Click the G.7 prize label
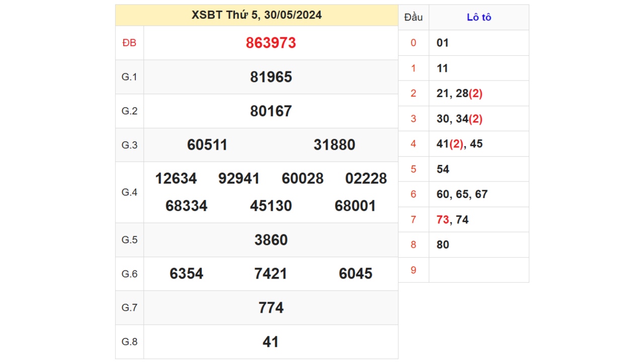644x362 pixels. [x=129, y=308]
